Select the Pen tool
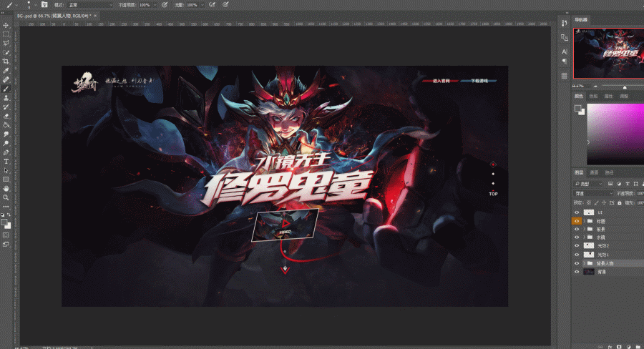This screenshot has width=644, height=349. (6, 152)
